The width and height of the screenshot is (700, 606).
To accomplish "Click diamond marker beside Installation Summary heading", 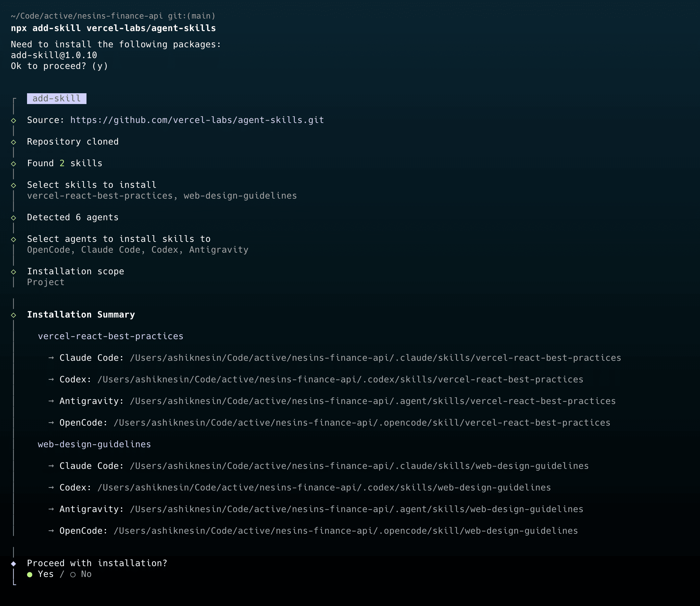I will (x=14, y=315).
